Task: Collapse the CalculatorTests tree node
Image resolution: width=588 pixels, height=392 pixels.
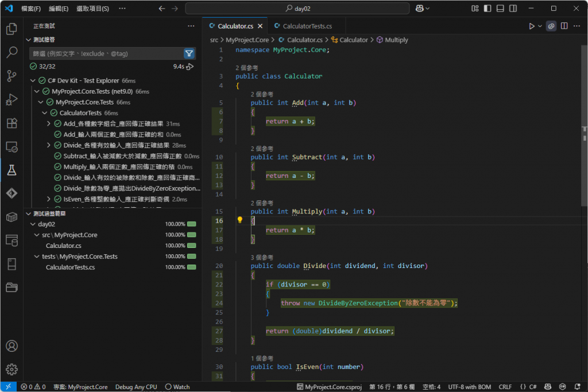Action: tap(45, 113)
